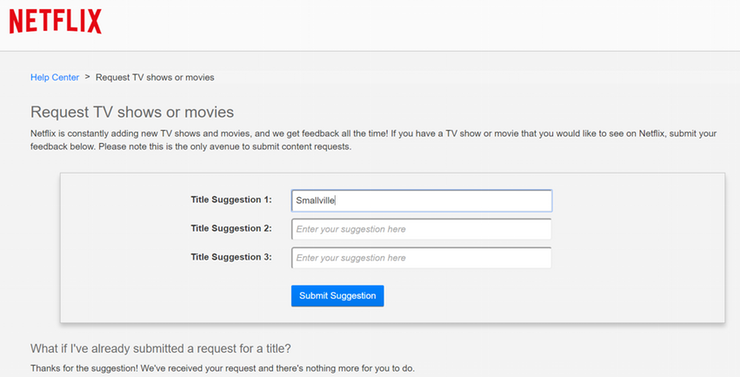The image size is (740, 377).
Task: Click the only avenue to submit sentence
Action: [225, 147]
